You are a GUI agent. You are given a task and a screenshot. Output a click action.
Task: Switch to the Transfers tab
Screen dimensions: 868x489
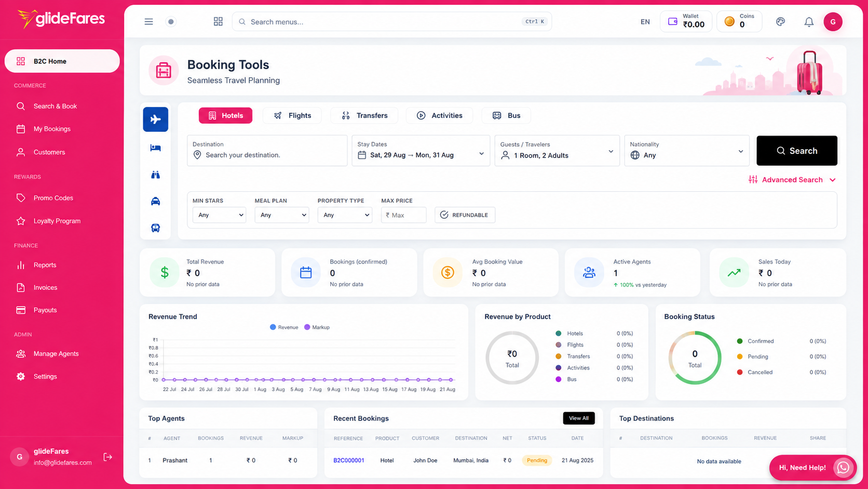(x=364, y=115)
